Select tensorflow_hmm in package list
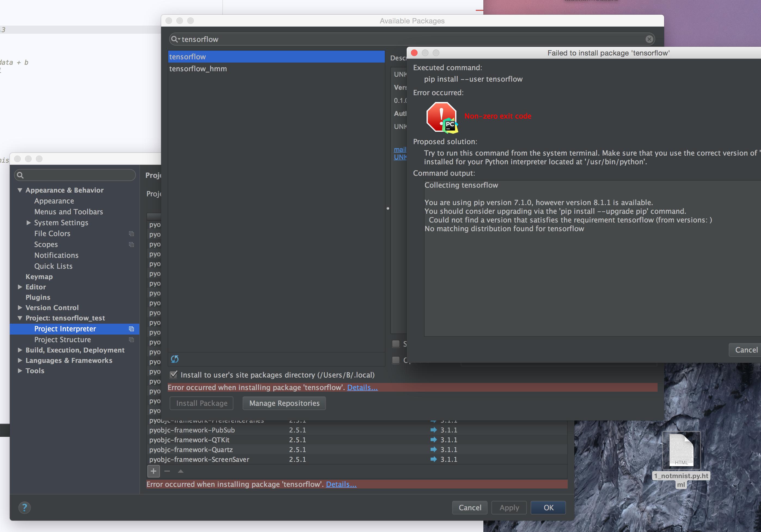The width and height of the screenshot is (761, 532). pos(198,69)
